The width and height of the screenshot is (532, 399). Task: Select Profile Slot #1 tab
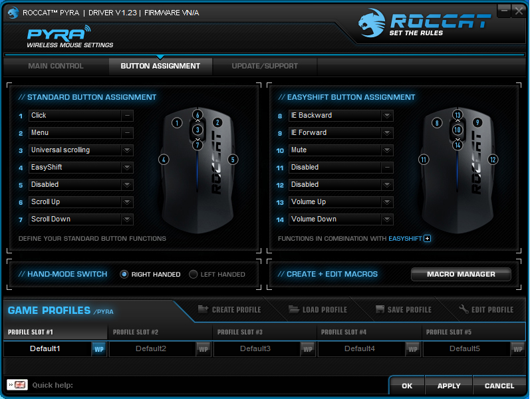pos(56,332)
